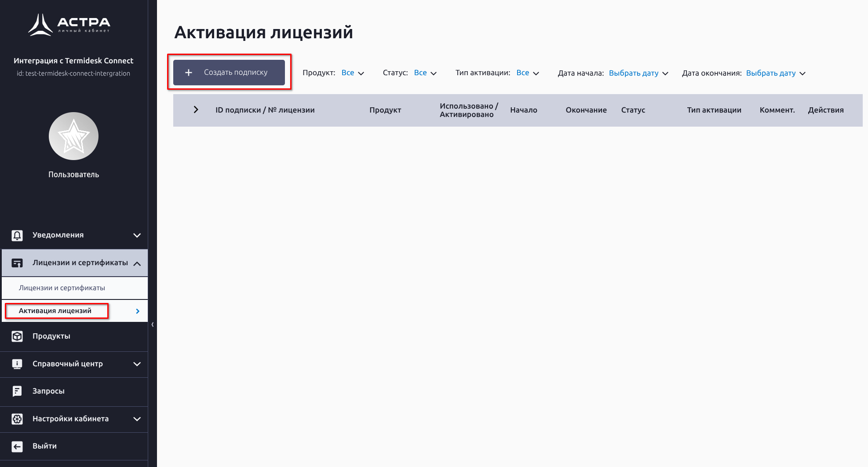868x467 pixels.
Task: Click the bell icon next to Уведомления
Action: tap(17, 235)
